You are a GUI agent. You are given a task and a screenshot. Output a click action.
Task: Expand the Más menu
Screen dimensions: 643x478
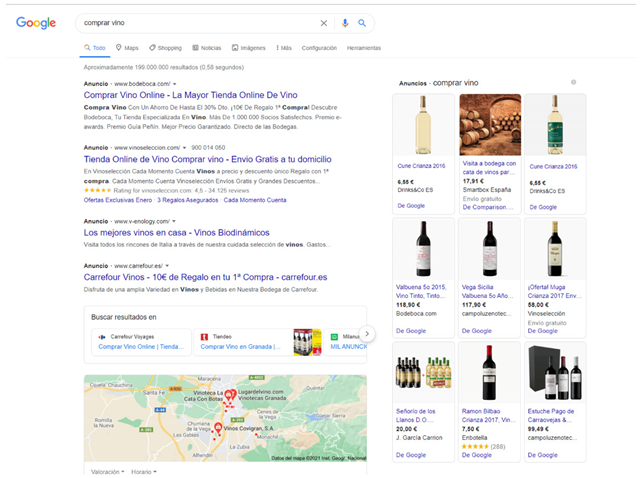(283, 48)
